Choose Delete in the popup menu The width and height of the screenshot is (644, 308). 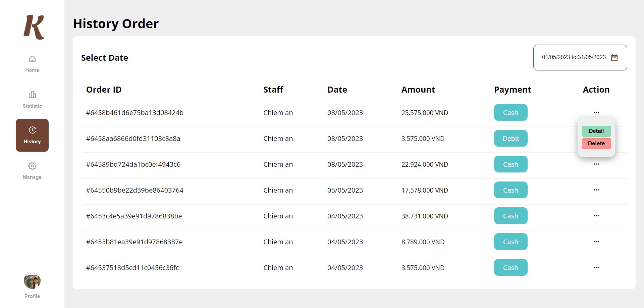(596, 143)
